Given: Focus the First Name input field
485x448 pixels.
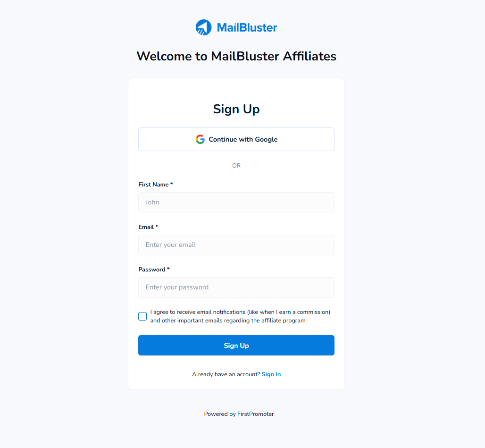Looking at the screenshot, I should click(x=236, y=203).
